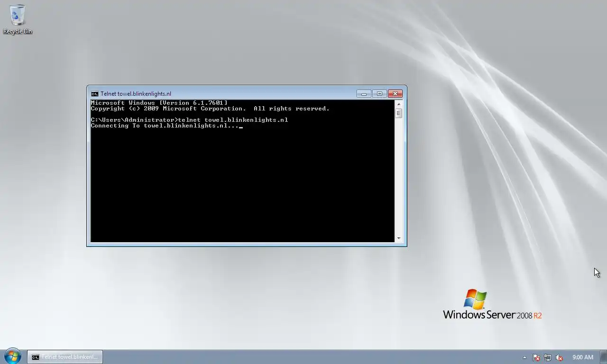
Task: Close the Telnet towel.blinkenlights.nl window
Action: click(395, 94)
